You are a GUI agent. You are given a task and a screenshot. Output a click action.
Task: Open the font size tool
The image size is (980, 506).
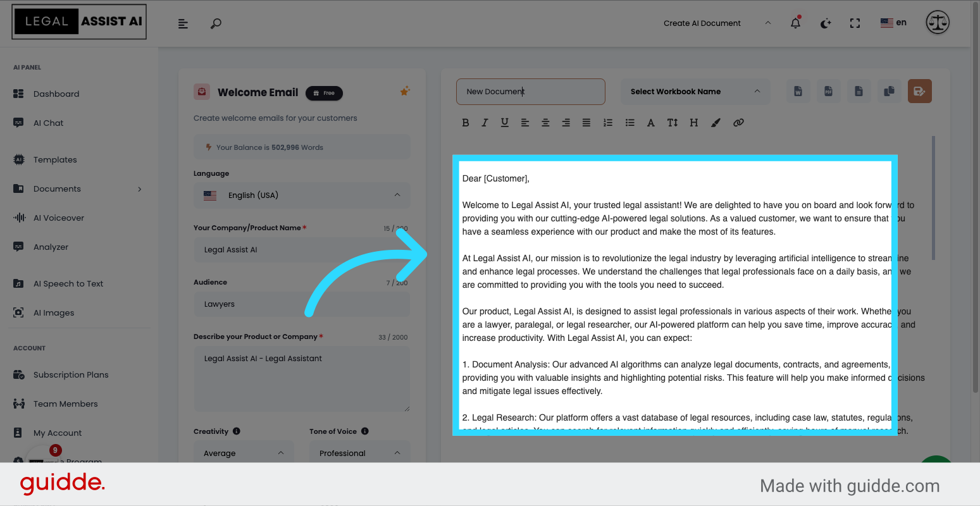[x=673, y=123]
